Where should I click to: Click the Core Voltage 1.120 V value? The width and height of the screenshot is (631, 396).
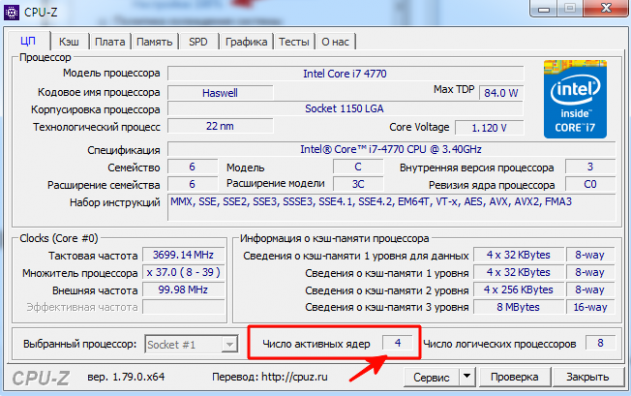[489, 128]
